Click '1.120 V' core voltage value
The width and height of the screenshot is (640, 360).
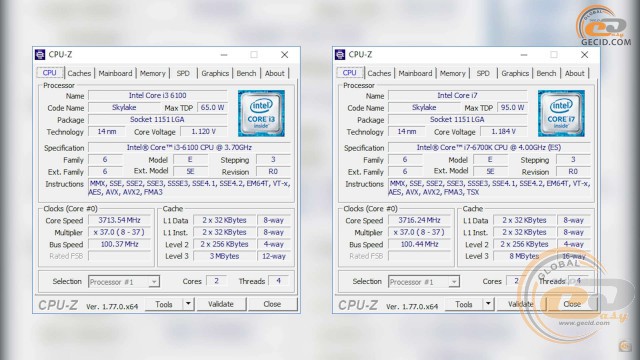click(x=204, y=132)
